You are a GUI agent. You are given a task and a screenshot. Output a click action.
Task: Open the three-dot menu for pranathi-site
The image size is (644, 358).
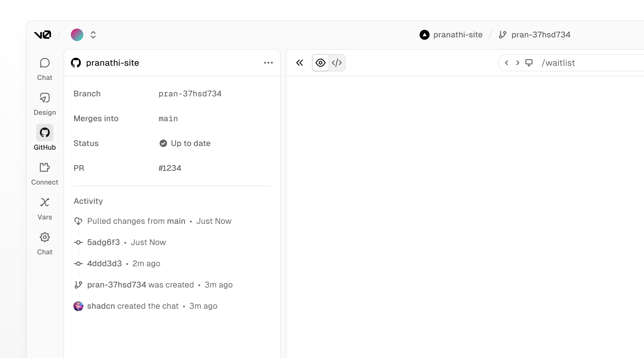(x=268, y=63)
